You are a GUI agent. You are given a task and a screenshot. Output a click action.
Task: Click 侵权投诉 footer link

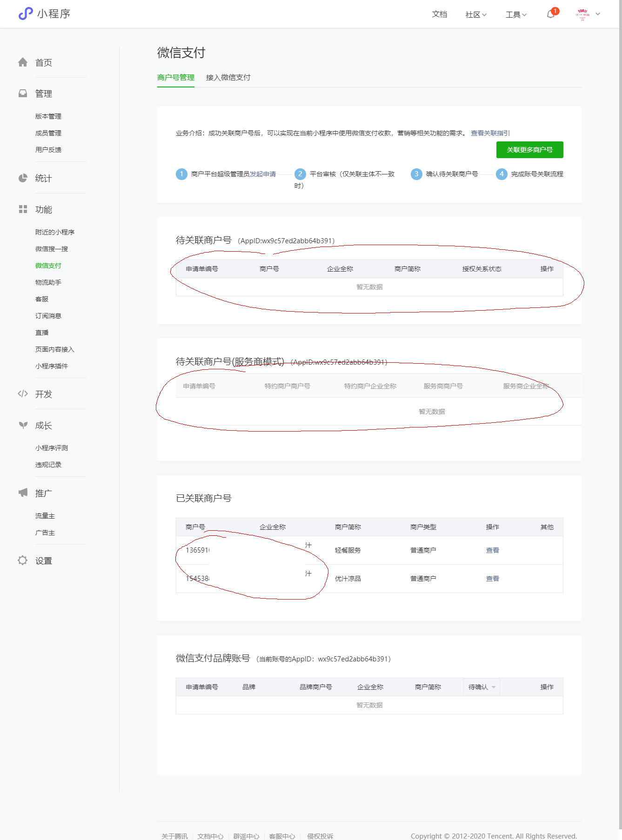point(320,836)
